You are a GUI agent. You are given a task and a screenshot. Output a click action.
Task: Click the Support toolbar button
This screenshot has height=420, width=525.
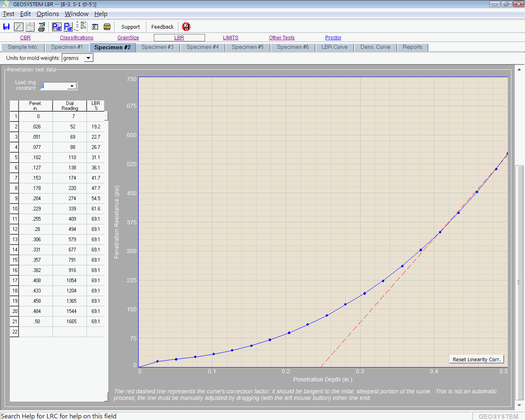[130, 27]
